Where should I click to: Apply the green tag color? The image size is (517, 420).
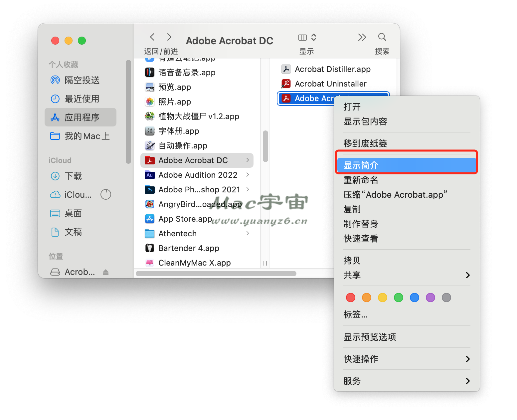(399, 298)
